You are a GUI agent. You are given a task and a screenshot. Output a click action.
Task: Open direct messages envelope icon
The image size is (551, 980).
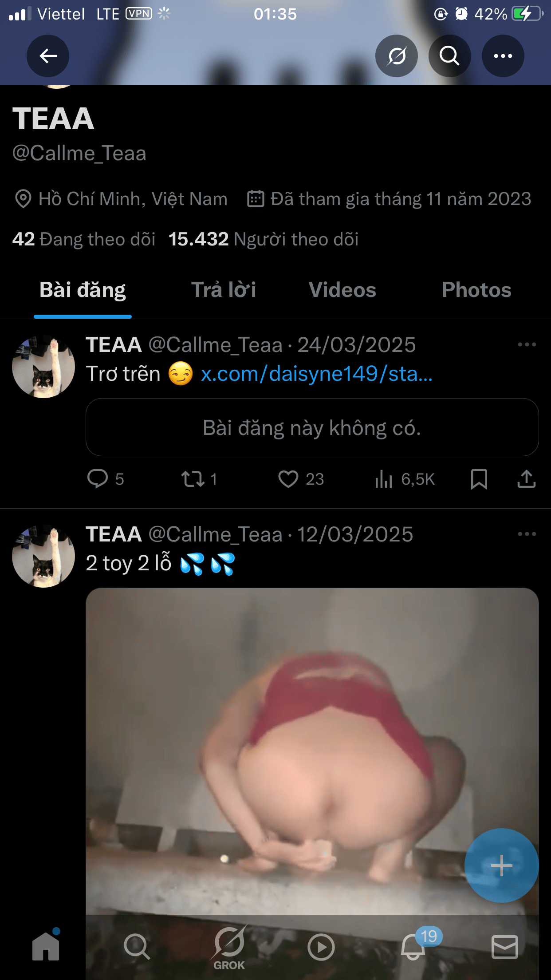point(505,947)
